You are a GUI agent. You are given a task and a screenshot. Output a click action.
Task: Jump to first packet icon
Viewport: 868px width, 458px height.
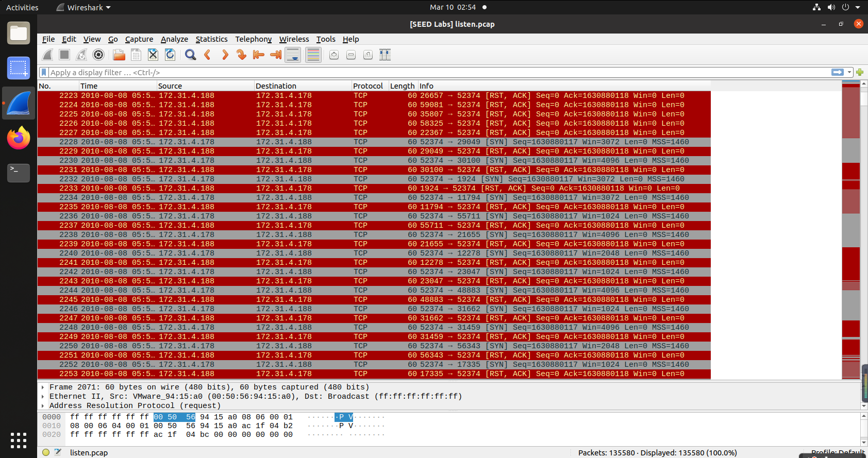tap(258, 55)
